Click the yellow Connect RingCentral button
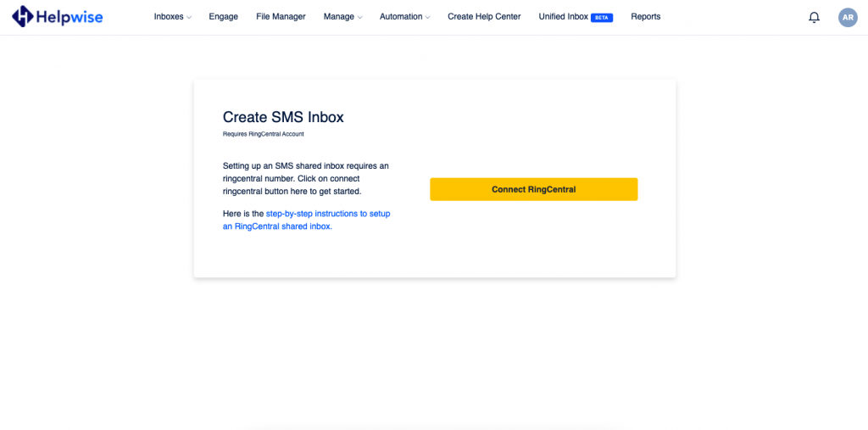Viewport: 868px width, 430px height. (534, 189)
